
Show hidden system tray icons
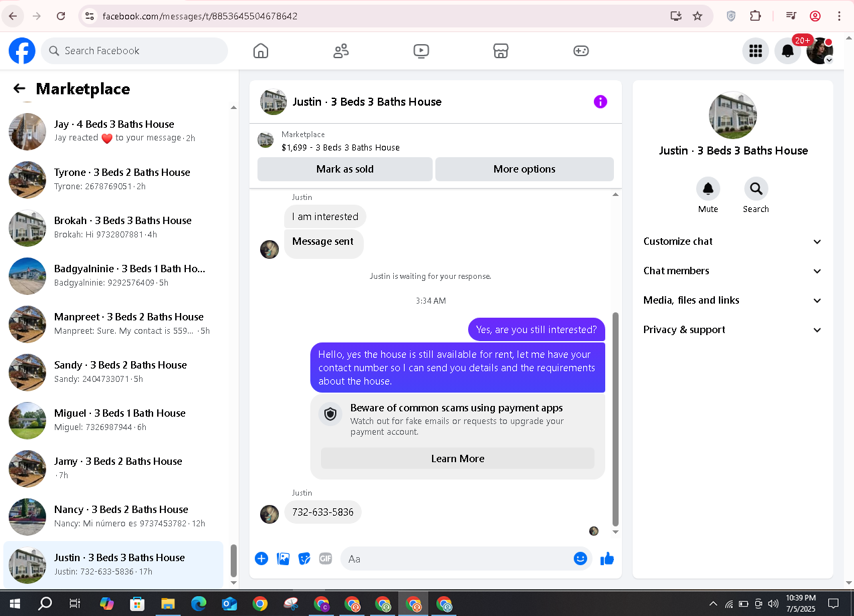(713, 604)
